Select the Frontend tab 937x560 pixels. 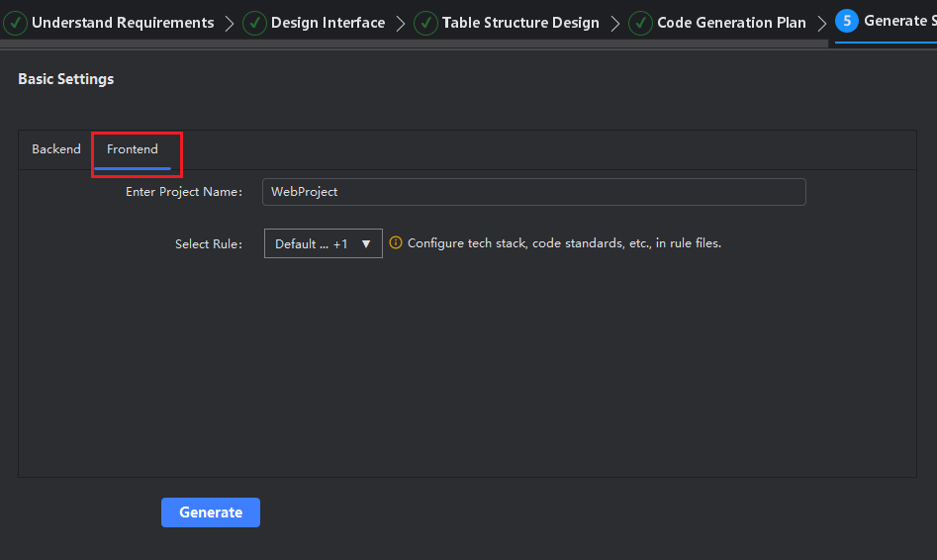(133, 149)
